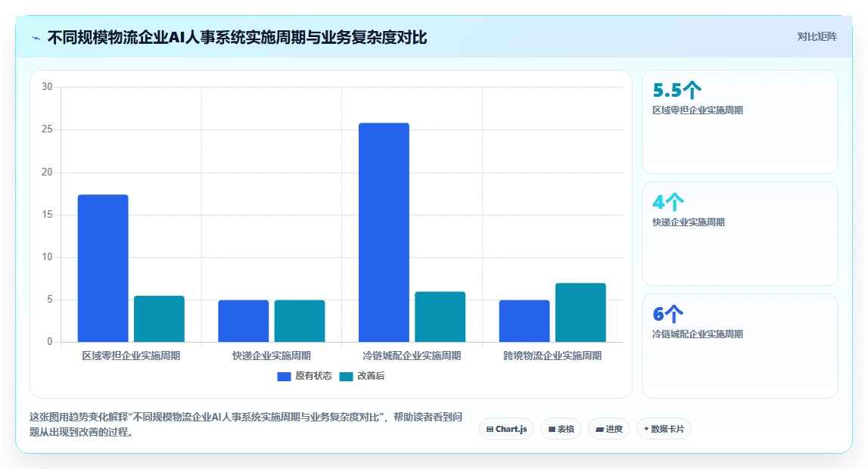Click the teal bar for 快递企业实施周期
The height and width of the screenshot is (469, 868).
point(300,321)
